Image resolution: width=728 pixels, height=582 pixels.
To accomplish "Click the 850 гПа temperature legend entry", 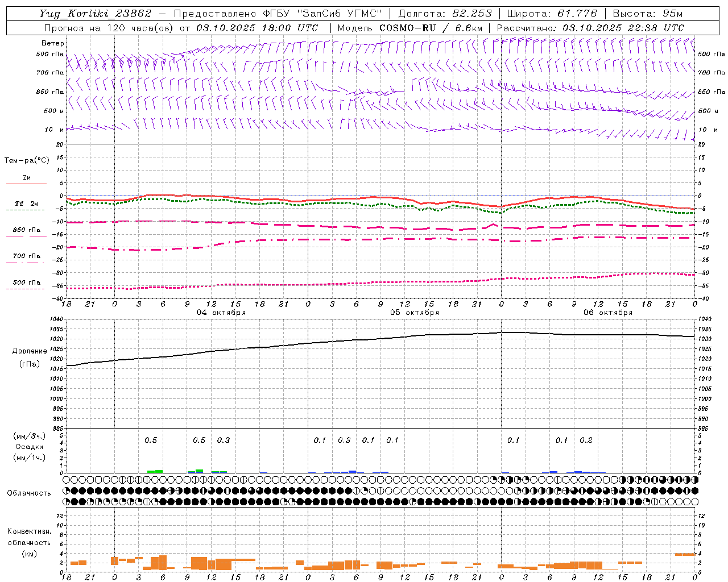I will tap(27, 230).
